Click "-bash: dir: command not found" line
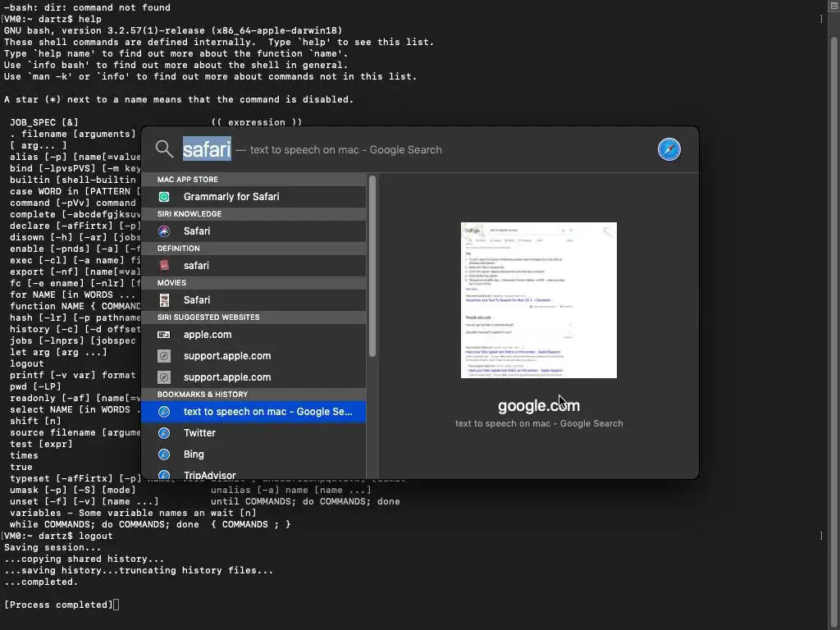Image resolution: width=840 pixels, height=630 pixels. tap(87, 7)
